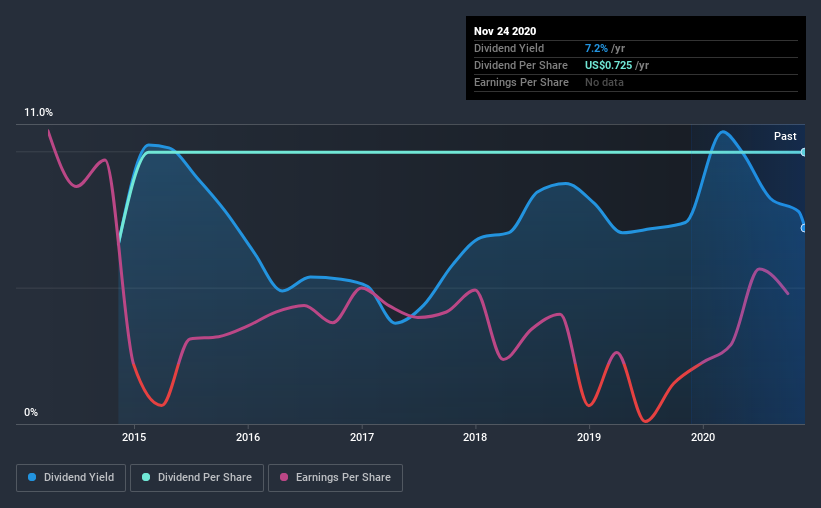Toggle the Dividend Per Share legend button
This screenshot has width=821, height=508.
tap(197, 478)
